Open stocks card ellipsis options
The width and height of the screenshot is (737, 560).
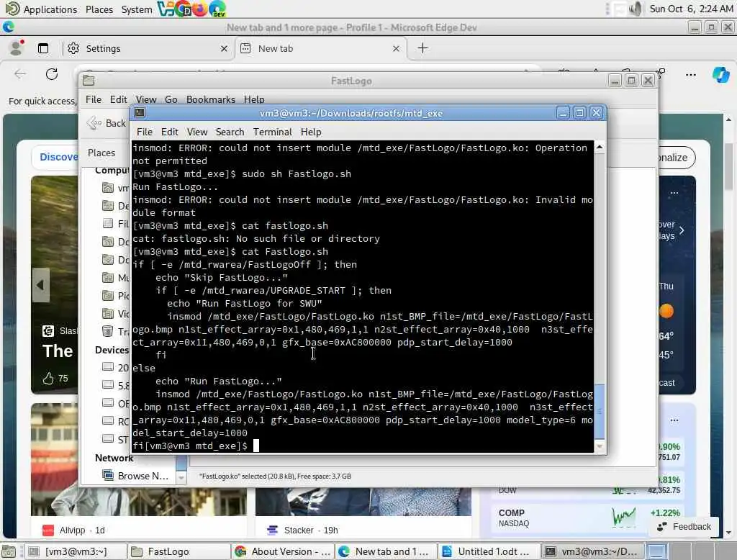click(674, 420)
